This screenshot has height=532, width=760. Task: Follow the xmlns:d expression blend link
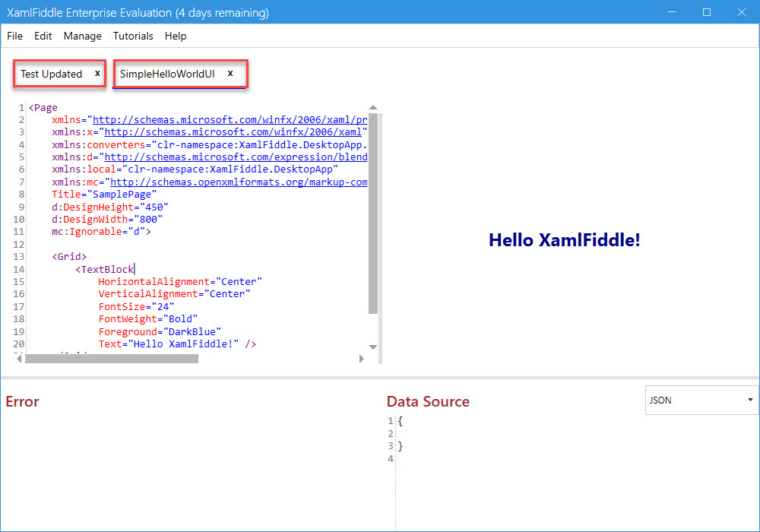236,157
